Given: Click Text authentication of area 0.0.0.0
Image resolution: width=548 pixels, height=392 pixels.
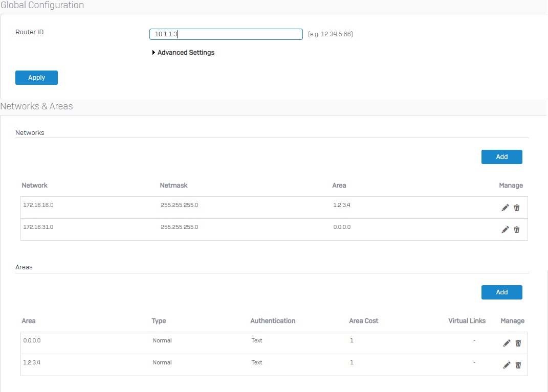Looking at the screenshot, I should pos(256,340).
